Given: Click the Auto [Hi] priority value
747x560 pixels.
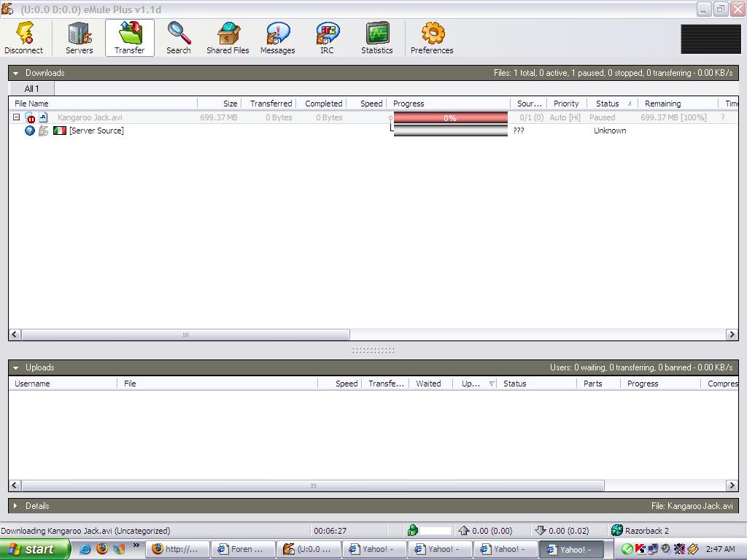Looking at the screenshot, I should 565,117.
